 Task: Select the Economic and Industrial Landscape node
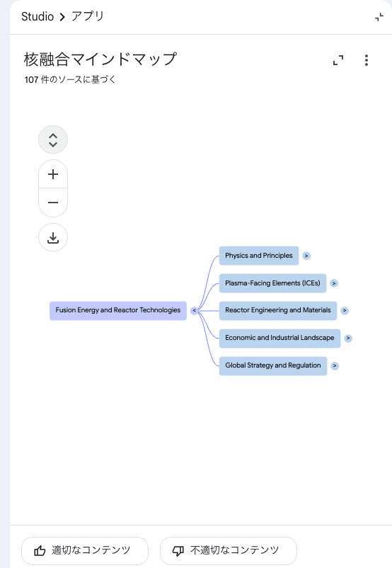coord(279,338)
